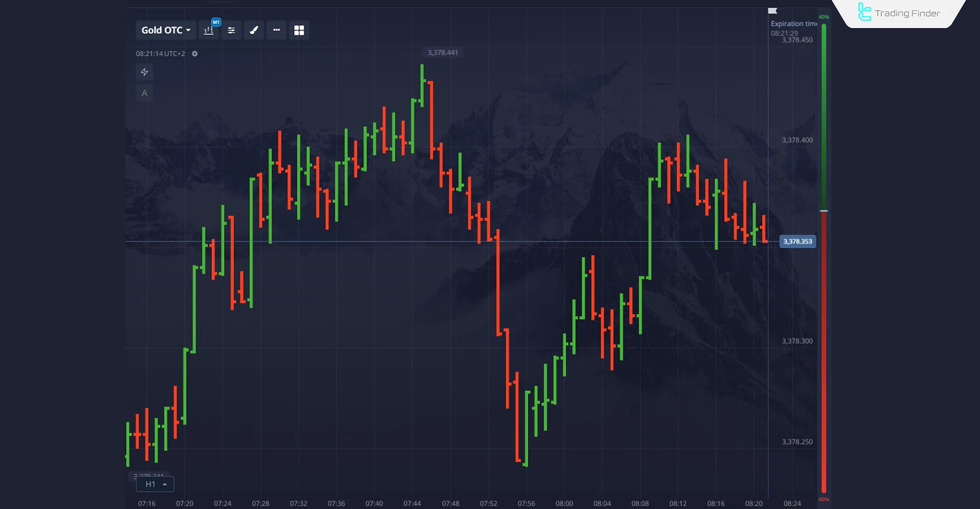Viewport: 980px width, 509px height.
Task: Click the 07:16 time axis label
Action: pyautogui.click(x=147, y=503)
